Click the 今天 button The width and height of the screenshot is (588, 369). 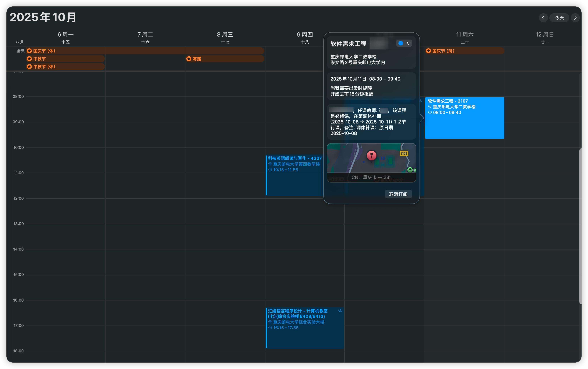point(559,18)
